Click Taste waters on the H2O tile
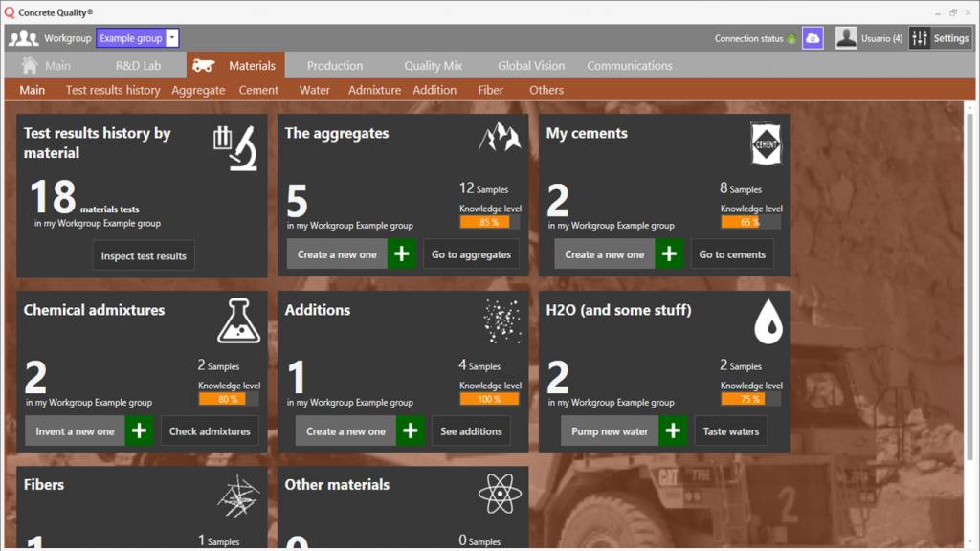Image resolution: width=980 pixels, height=551 pixels. 730,430
